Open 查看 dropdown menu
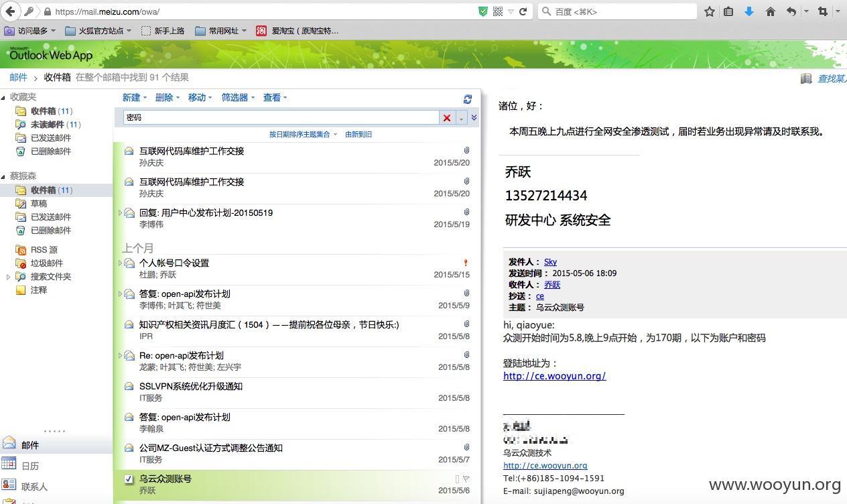The image size is (847, 504). click(275, 98)
